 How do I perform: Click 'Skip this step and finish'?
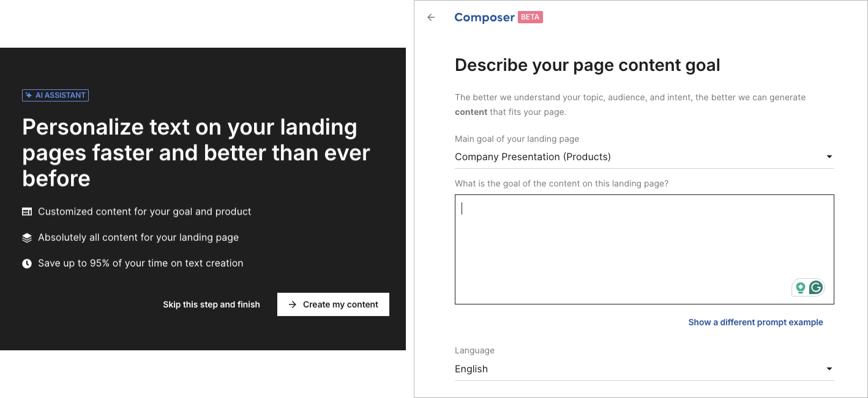[x=211, y=304]
